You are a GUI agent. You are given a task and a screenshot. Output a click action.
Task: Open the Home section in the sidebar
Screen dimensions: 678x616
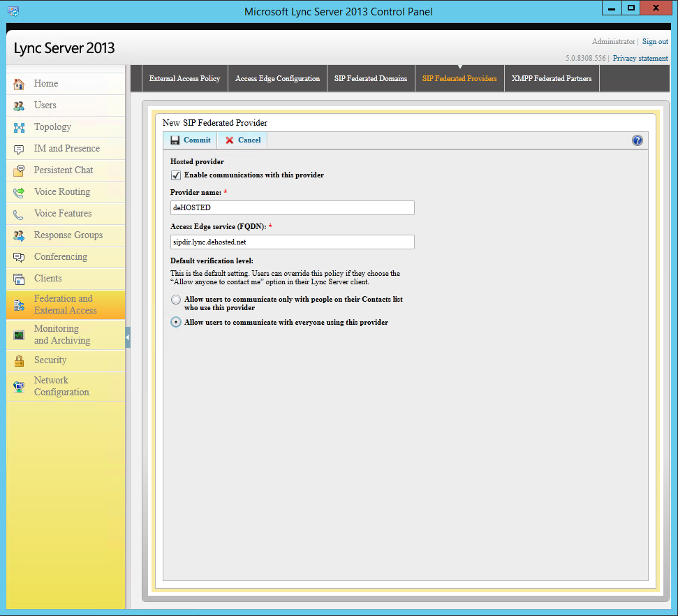tap(45, 83)
